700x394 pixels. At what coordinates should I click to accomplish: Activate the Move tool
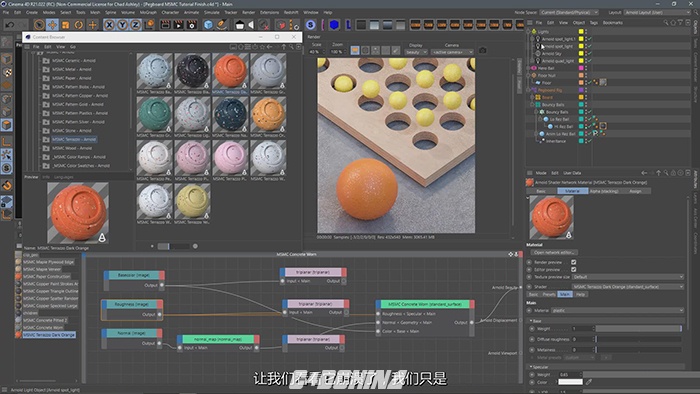pyautogui.click(x=52, y=25)
